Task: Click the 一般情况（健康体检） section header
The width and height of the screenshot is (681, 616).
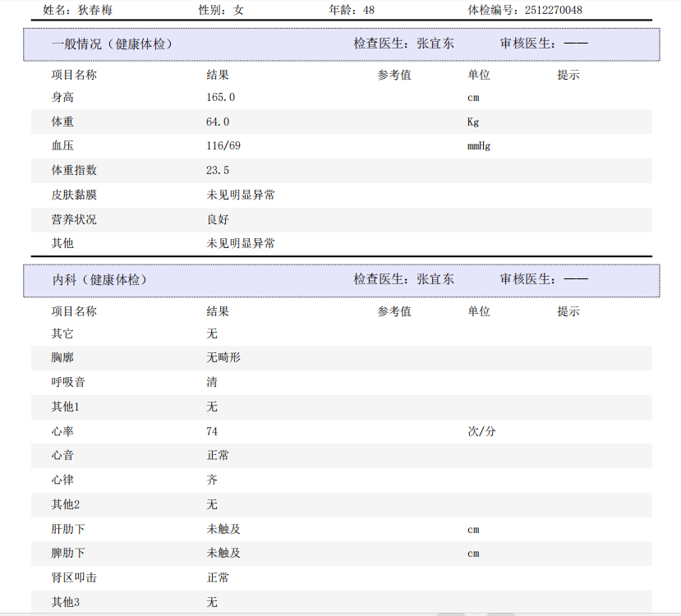Action: [112, 44]
